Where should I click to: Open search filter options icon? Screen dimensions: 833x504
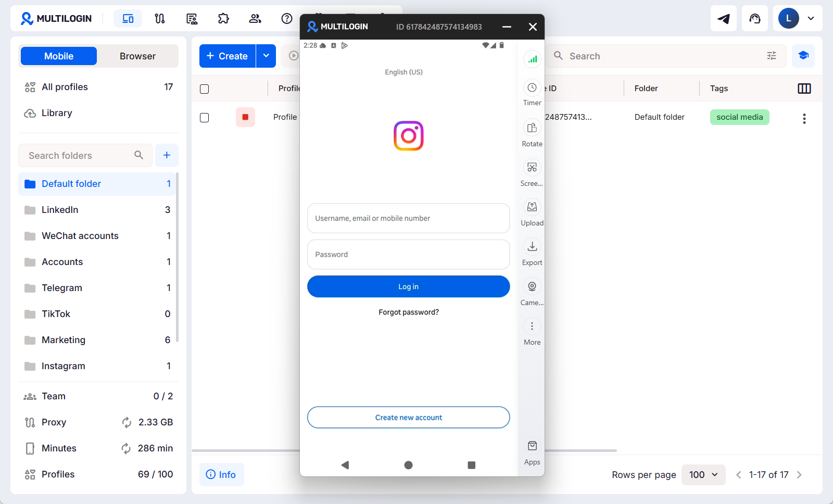point(772,56)
